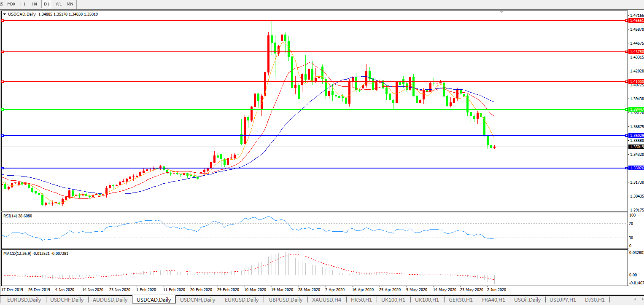Open the XAUUSD,H4 chart tab

pyautogui.click(x=326, y=300)
